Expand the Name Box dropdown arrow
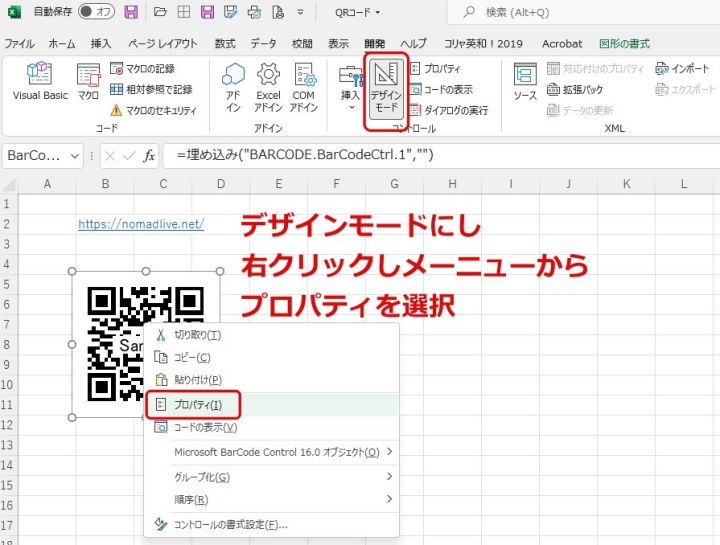 (x=74, y=157)
